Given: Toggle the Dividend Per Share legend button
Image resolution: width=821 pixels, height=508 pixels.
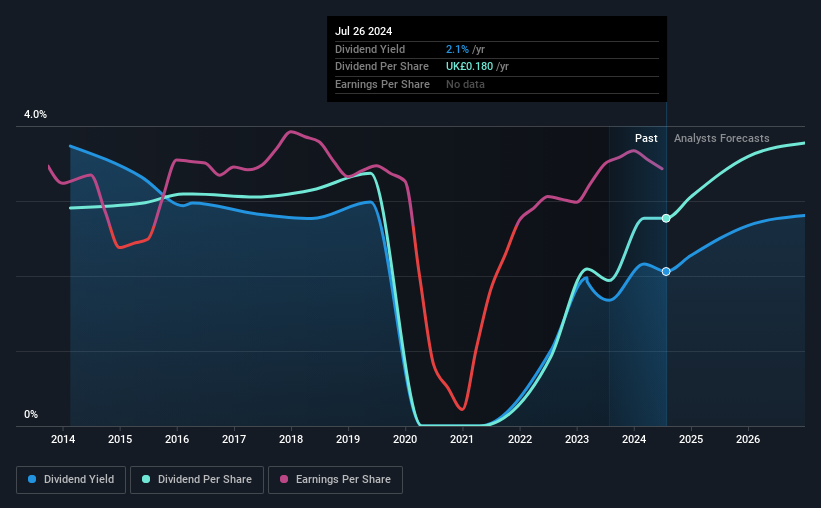Looking at the screenshot, I should (197, 480).
